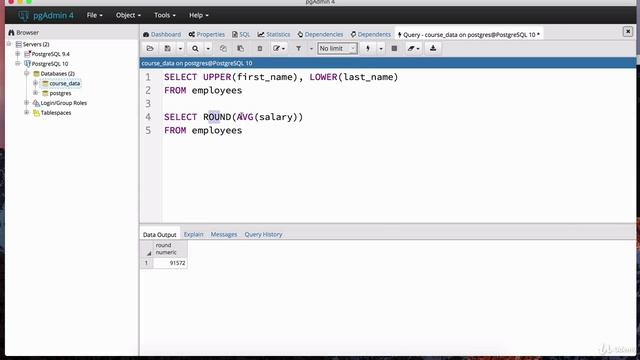The width and height of the screenshot is (640, 360).
Task: Switch to the Properties tab
Action: pos(207,35)
